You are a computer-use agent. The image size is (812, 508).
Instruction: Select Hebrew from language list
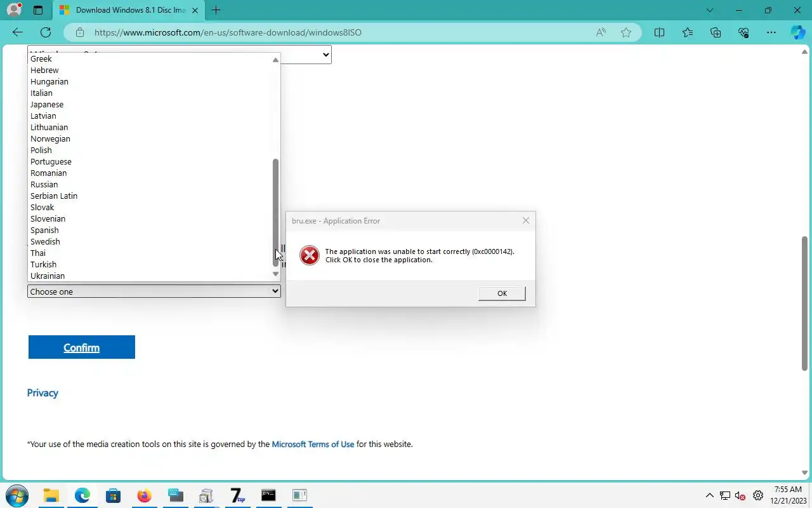[x=150, y=70]
